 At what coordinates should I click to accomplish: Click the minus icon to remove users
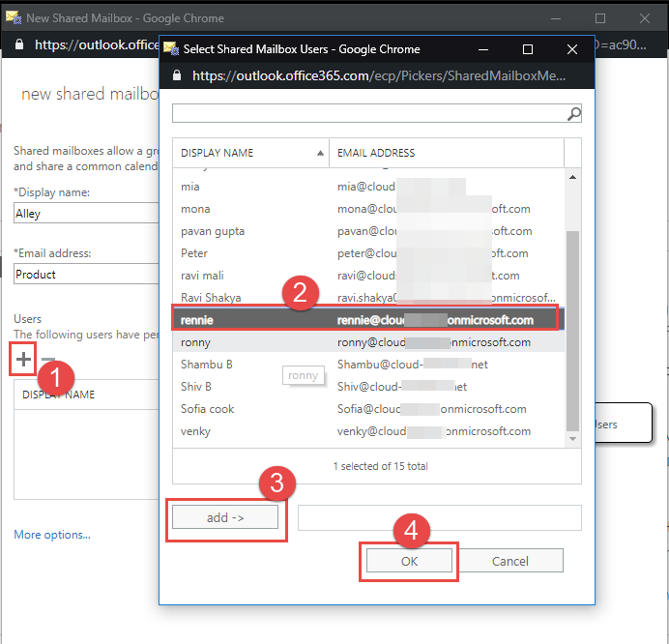point(48,359)
